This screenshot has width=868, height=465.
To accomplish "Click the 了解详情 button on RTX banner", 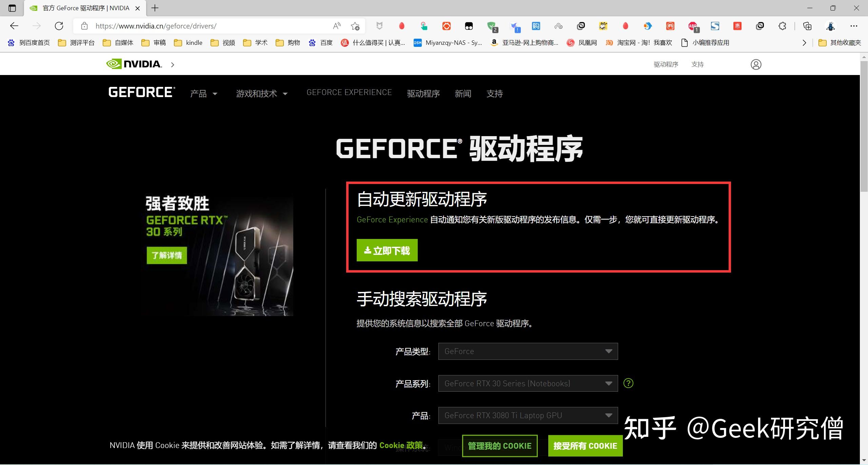I will (166, 255).
